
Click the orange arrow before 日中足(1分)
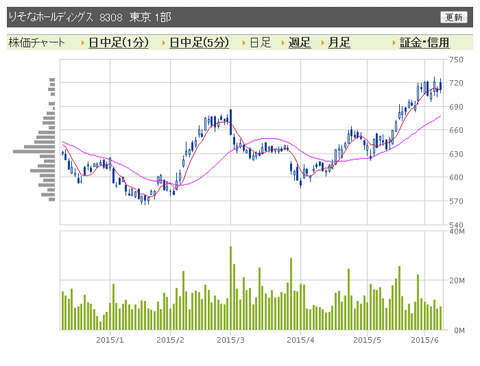click(82, 43)
